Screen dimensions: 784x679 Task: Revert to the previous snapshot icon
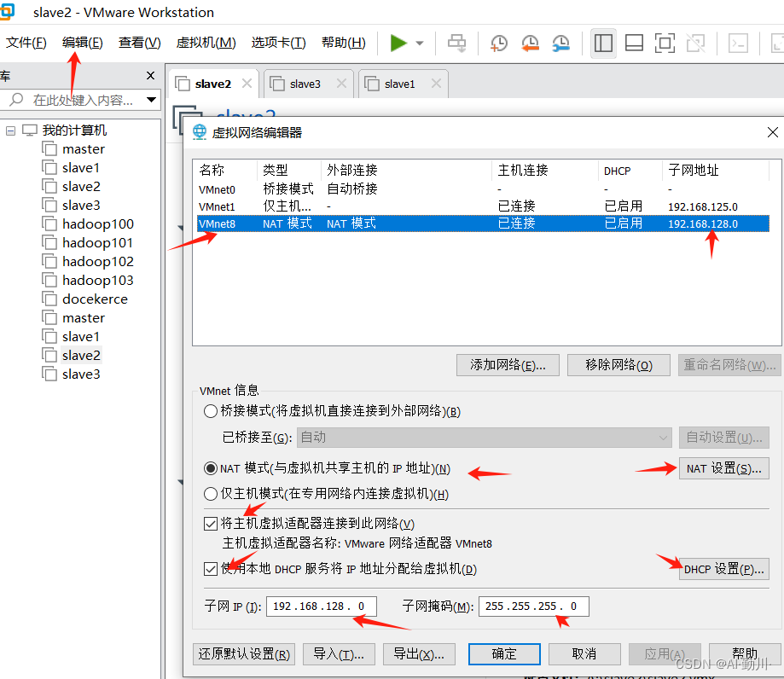point(530,44)
